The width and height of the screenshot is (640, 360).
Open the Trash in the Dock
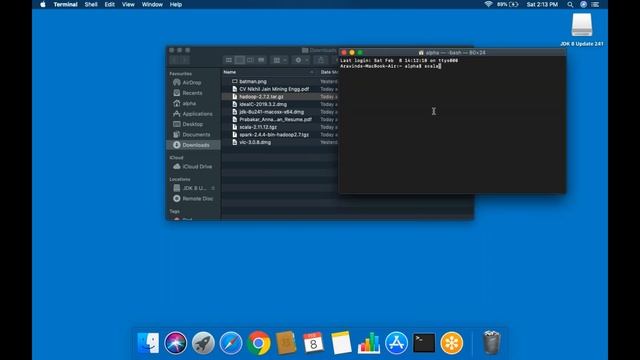pos(491,343)
